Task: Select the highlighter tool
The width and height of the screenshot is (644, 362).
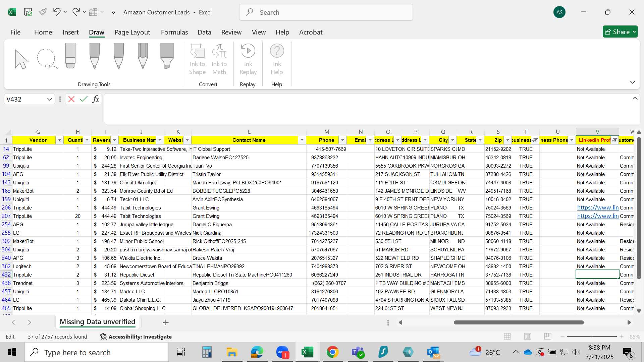Action: point(167,56)
